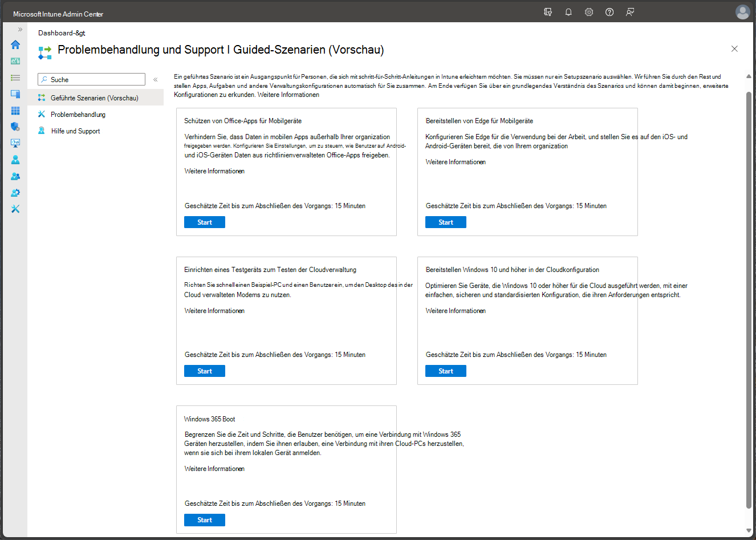Click the Microsoft Intune Admin Center title
Screen dimensions: 756x540
58,14
